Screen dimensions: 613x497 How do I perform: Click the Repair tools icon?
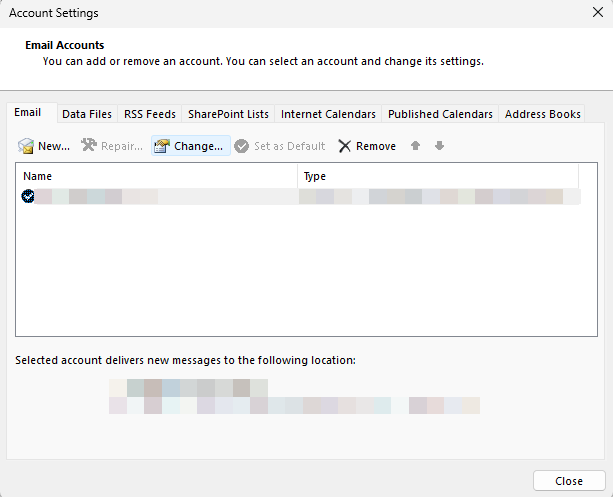coord(89,145)
